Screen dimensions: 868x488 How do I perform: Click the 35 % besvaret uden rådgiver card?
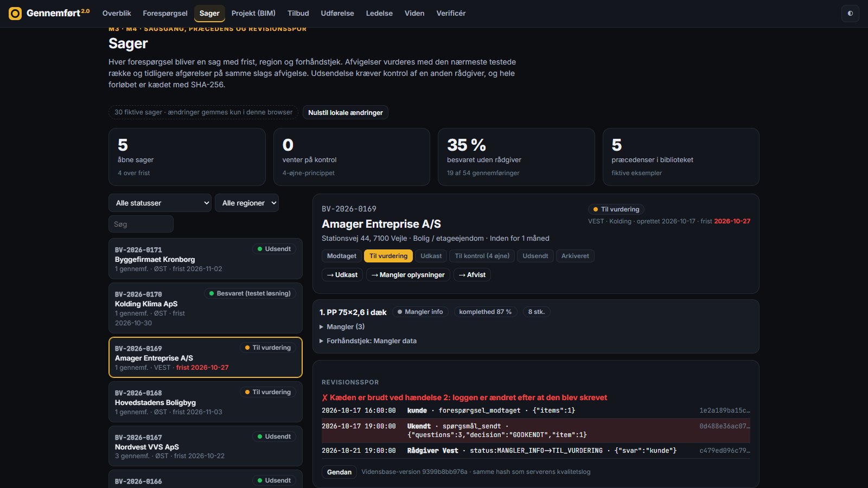[x=516, y=157]
